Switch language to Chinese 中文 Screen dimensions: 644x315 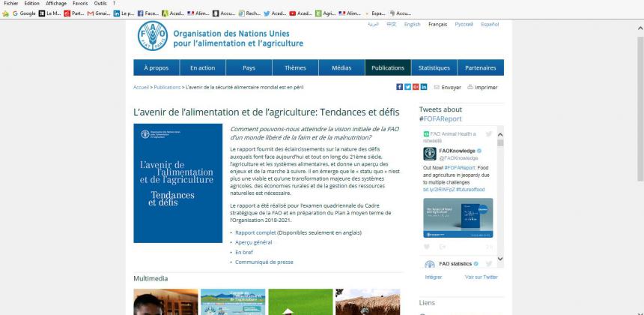[x=392, y=24]
